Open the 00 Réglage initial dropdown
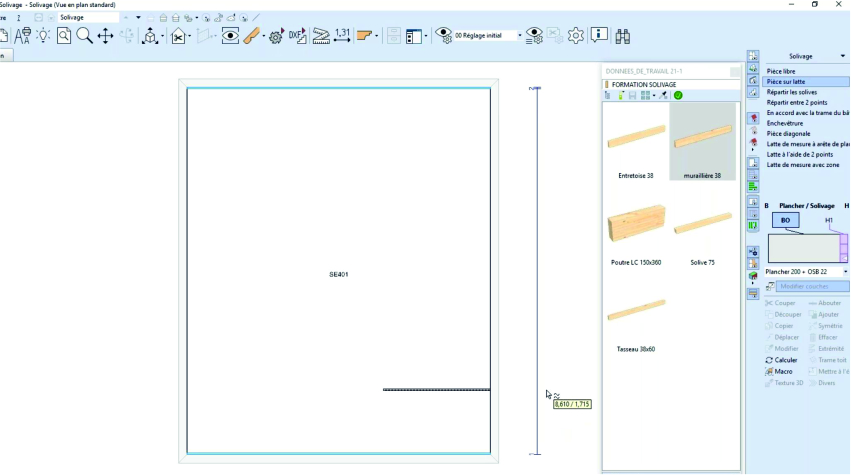The height and width of the screenshot is (475, 851). [520, 36]
